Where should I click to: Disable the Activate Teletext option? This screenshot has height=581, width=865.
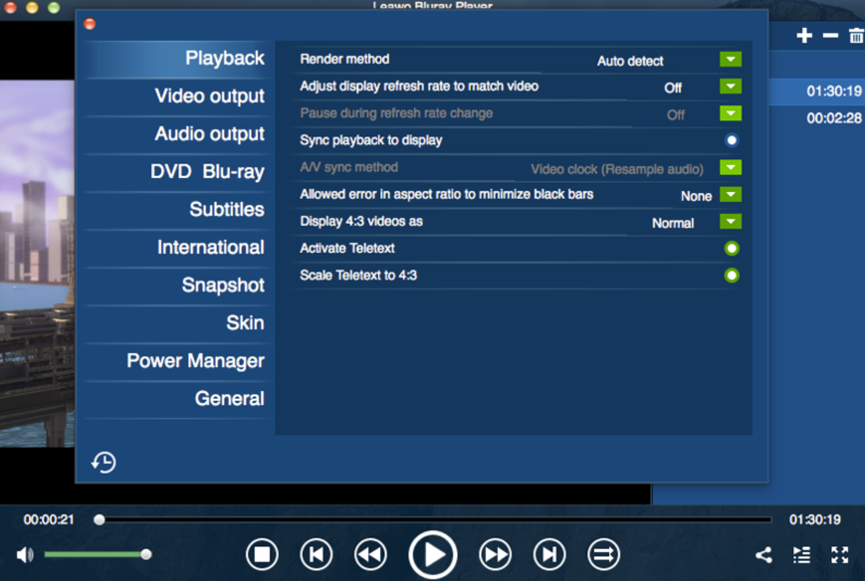click(x=731, y=248)
